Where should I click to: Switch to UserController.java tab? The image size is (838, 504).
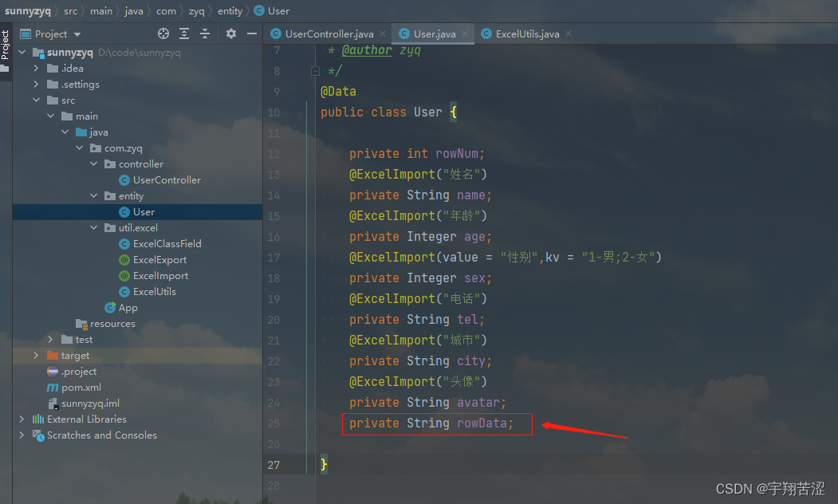pos(329,33)
